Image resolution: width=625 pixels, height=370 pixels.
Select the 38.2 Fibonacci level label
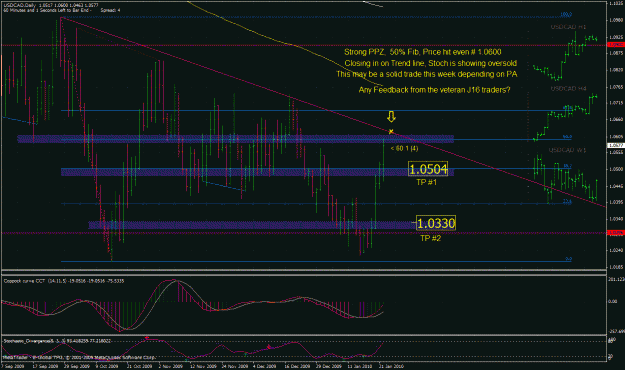(x=568, y=166)
